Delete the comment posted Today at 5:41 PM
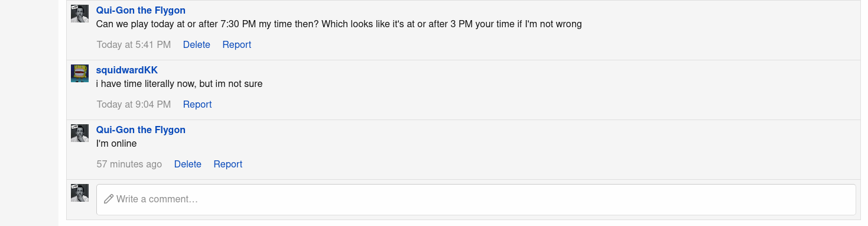The image size is (868, 226). coord(197,44)
